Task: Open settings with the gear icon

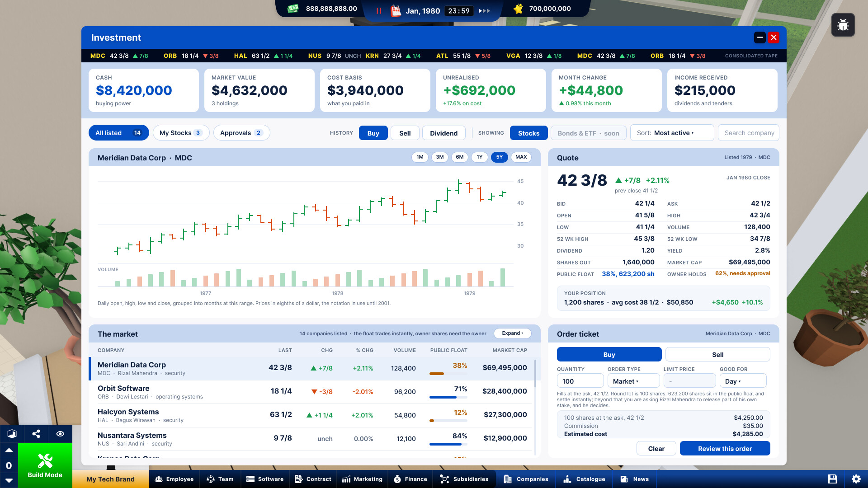Action: (856, 479)
